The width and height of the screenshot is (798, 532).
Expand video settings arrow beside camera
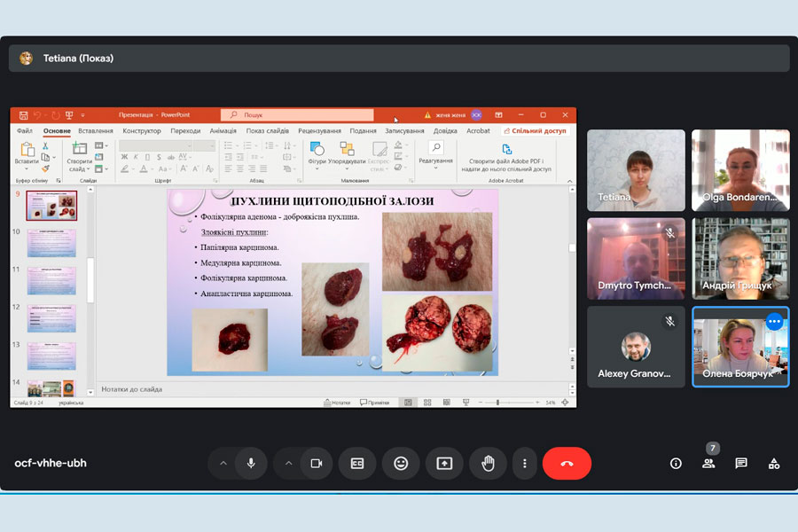(x=287, y=463)
